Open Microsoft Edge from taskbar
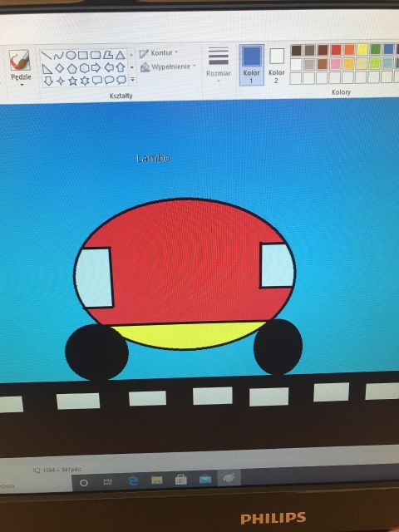 [x=133, y=480]
